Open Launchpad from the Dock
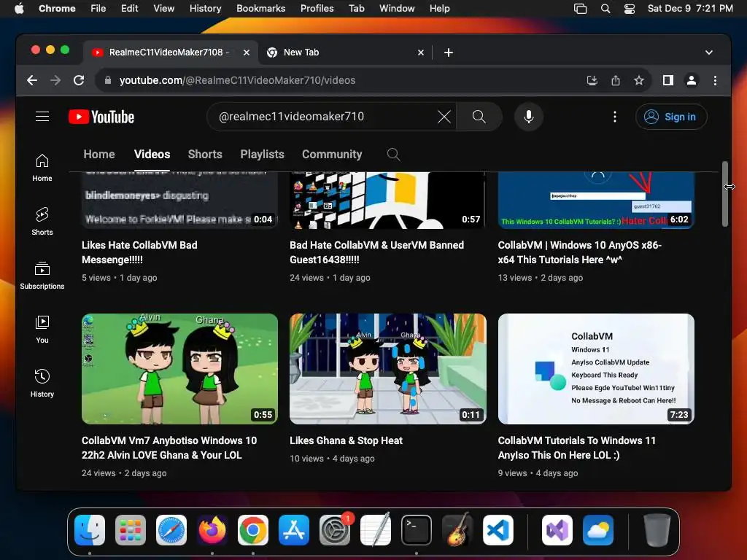Screen dimensions: 747x560 coord(131,530)
